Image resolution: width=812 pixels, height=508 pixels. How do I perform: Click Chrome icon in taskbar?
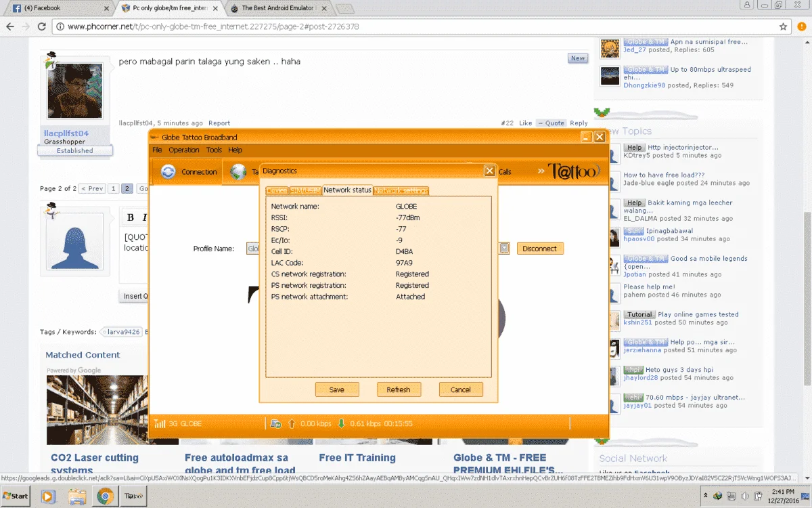point(105,496)
